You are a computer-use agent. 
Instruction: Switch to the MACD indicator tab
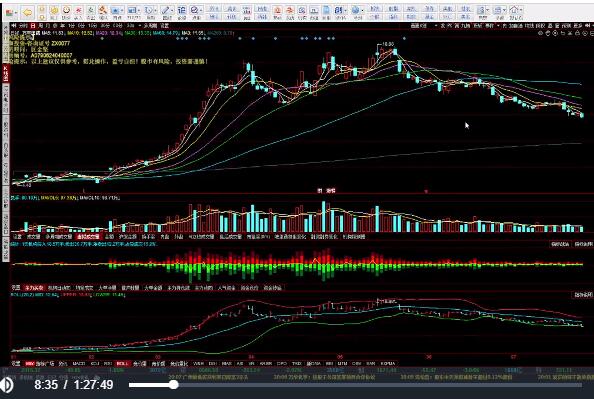click(78, 363)
